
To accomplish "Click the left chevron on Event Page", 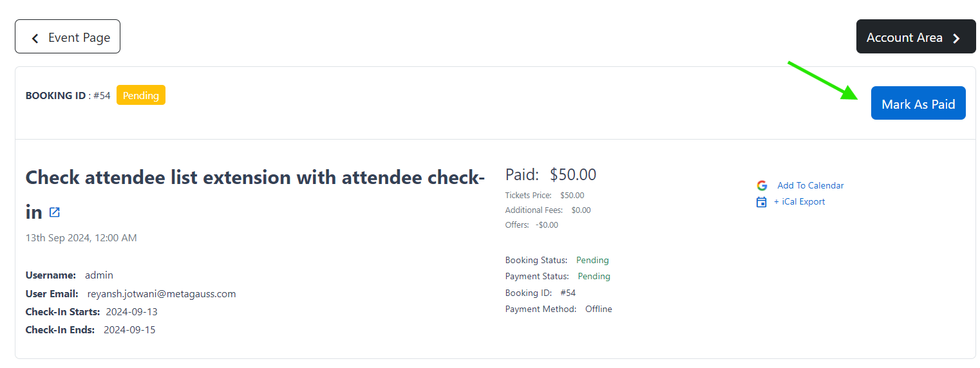I will (x=35, y=39).
